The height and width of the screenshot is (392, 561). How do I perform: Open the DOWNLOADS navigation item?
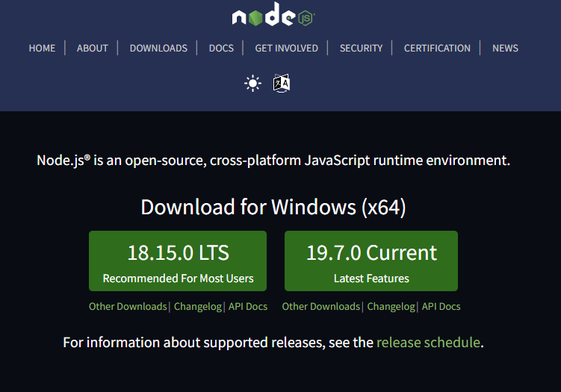coord(158,48)
